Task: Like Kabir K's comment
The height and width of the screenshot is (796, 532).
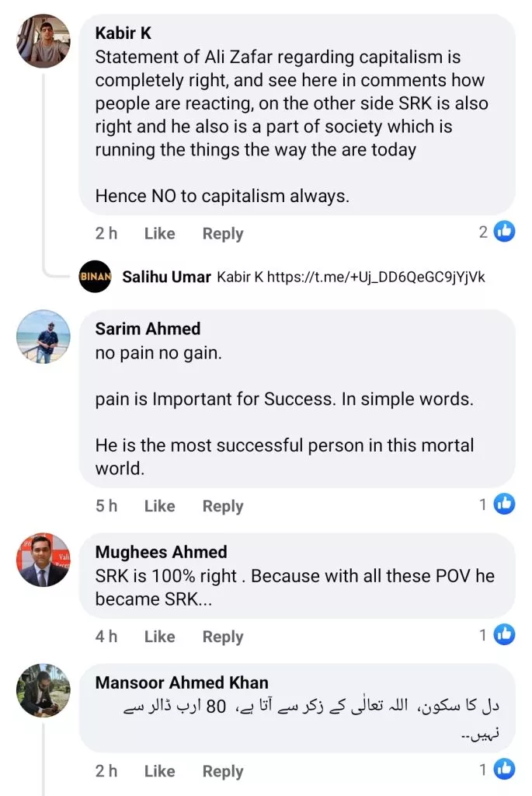Action: (159, 233)
